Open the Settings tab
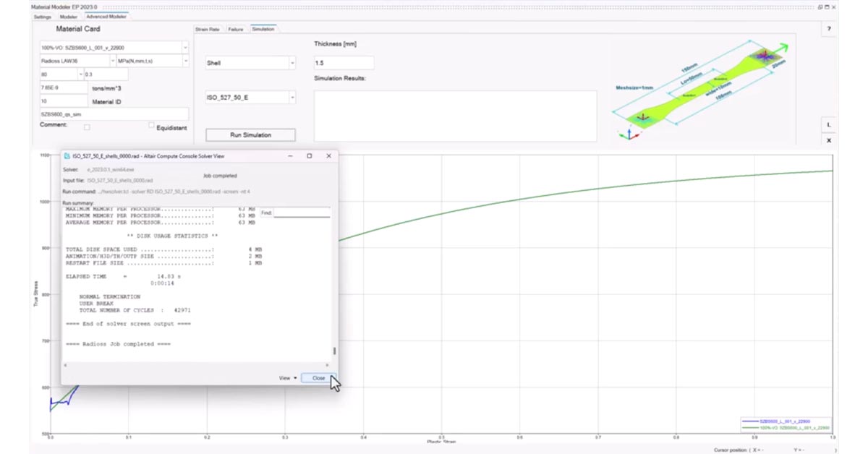Screen dimensions: 868x454 click(x=43, y=16)
